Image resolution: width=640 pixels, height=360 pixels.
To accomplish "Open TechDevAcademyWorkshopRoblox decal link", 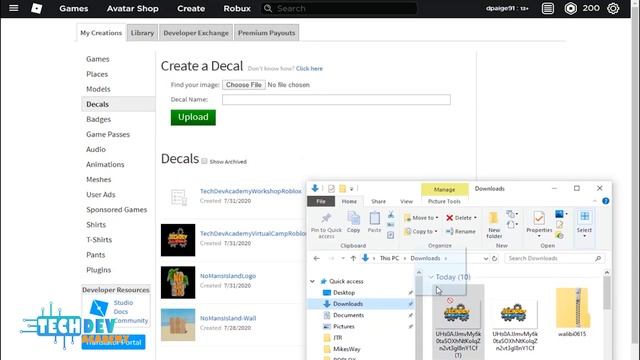I will (251, 191).
